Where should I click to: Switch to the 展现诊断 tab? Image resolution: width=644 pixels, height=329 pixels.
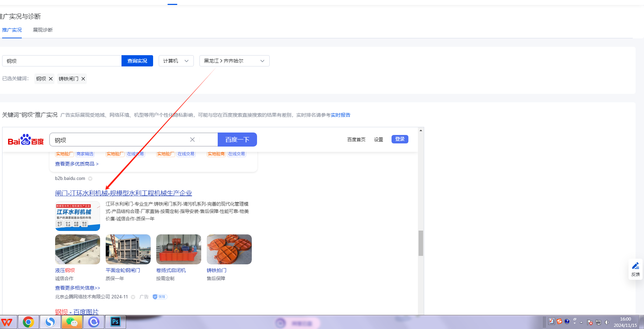(x=43, y=30)
